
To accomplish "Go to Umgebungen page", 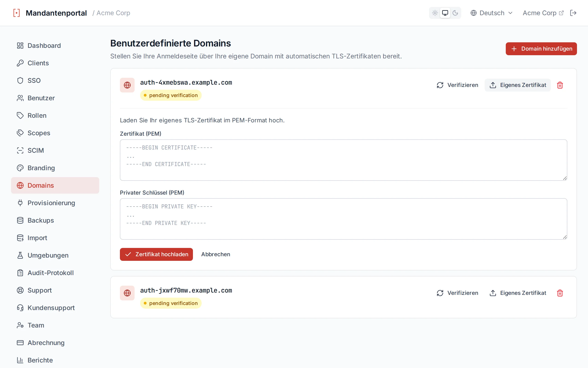I will [55, 255].
